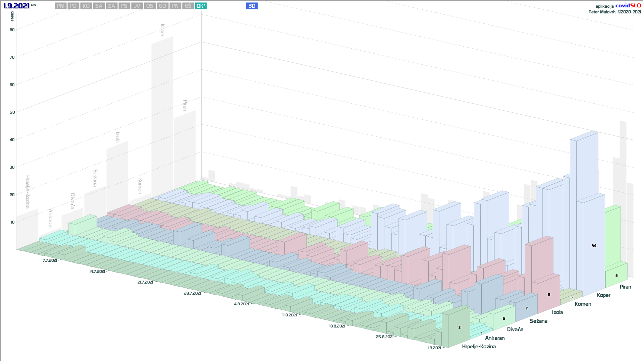Click the Piran municipality axis label
The image size is (644, 362).
coord(625,287)
